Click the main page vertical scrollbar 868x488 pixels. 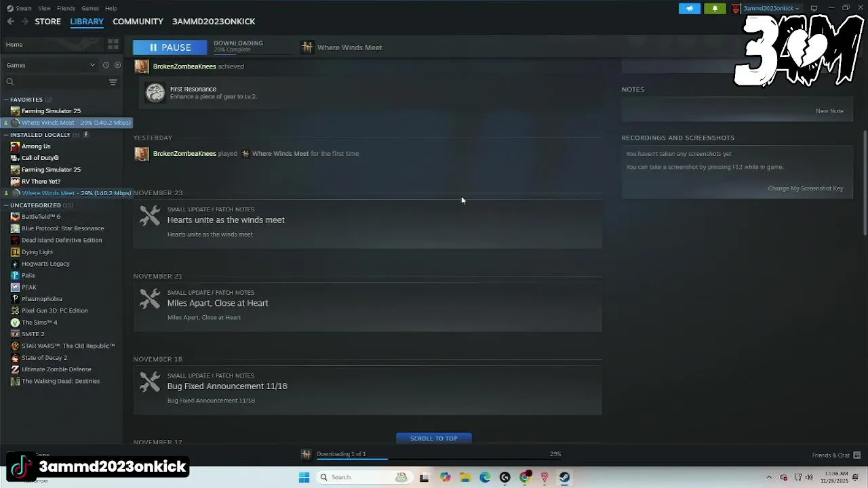(x=865, y=183)
